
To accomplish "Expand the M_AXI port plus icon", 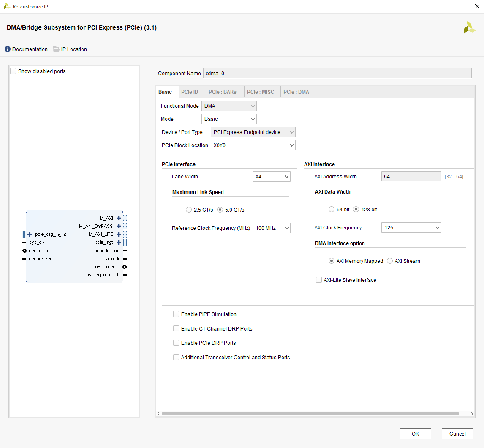I will (x=119, y=218).
